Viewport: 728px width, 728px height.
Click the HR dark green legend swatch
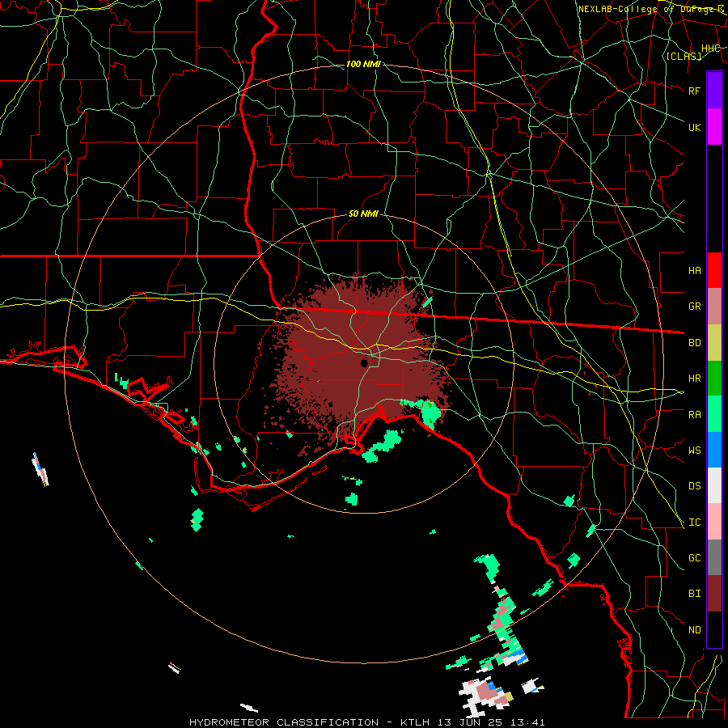(x=714, y=379)
